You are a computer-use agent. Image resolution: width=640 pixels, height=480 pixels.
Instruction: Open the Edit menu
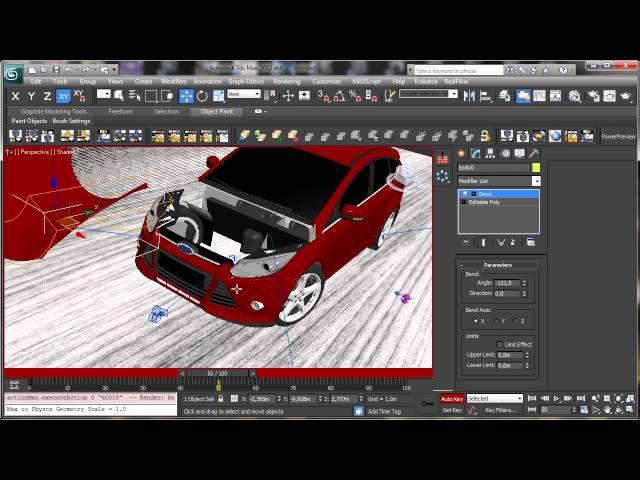[36, 82]
